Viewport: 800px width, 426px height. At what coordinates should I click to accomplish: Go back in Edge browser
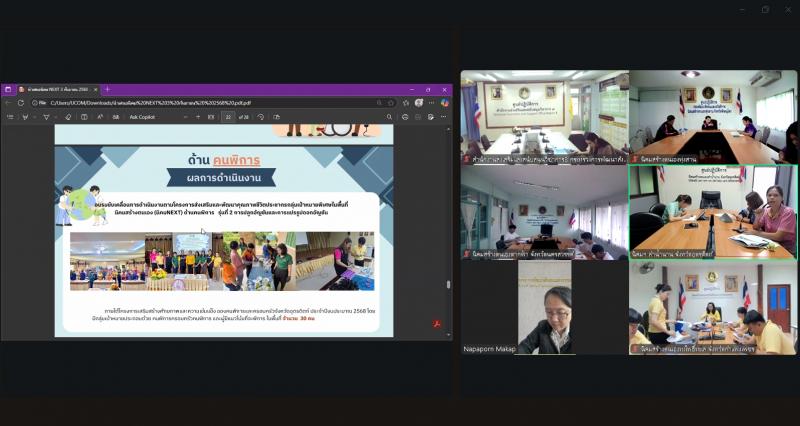pyautogui.click(x=9, y=103)
